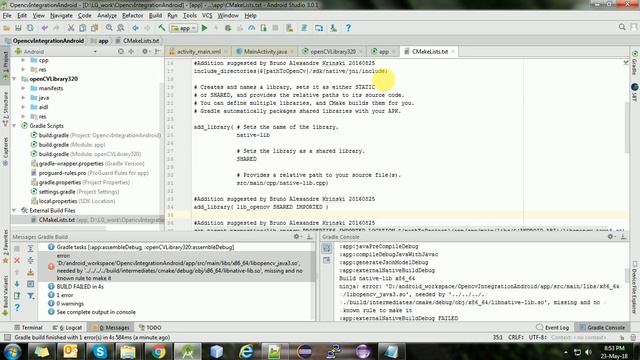Toggle soft wraps in Gradle Console

pyautogui.click(x=327, y=248)
